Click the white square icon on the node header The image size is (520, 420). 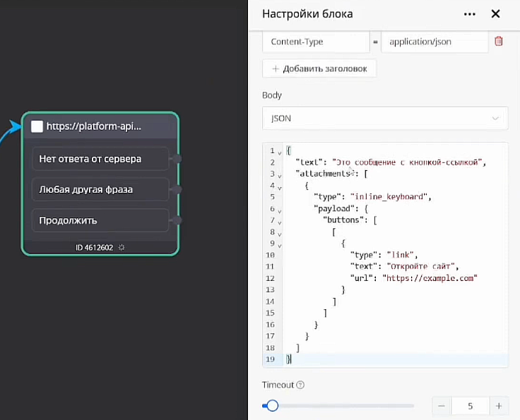click(x=37, y=126)
